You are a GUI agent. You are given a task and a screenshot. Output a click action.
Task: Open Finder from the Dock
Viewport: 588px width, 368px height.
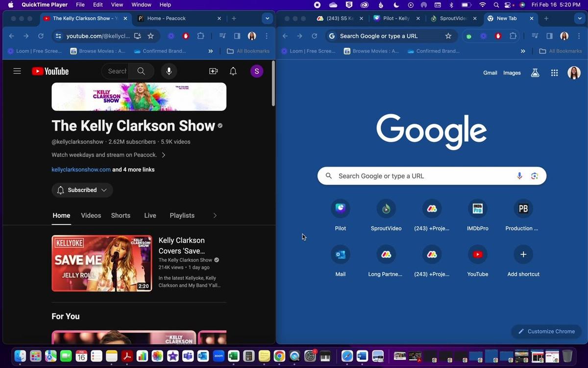20,356
